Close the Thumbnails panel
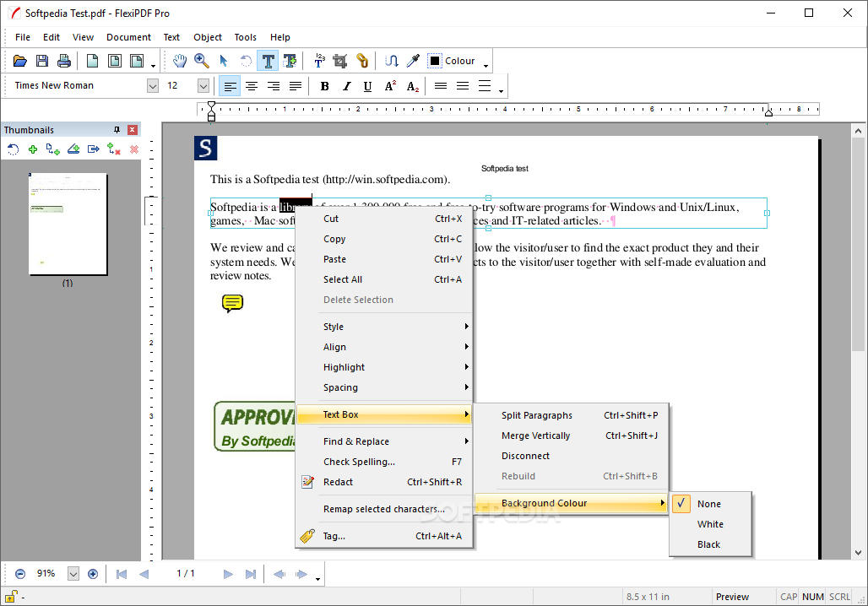Viewport: 868px width, 606px height. [133, 129]
